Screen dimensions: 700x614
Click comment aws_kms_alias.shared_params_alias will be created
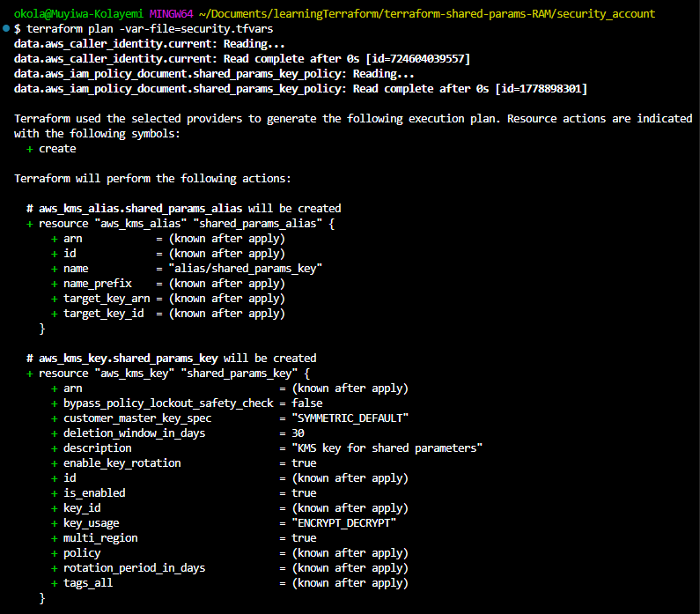(x=183, y=209)
